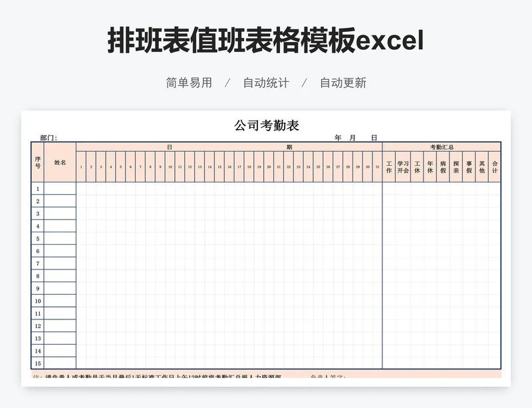The width and height of the screenshot is (532, 408).
Task: Click row number 8 cell
Action: tap(38, 276)
